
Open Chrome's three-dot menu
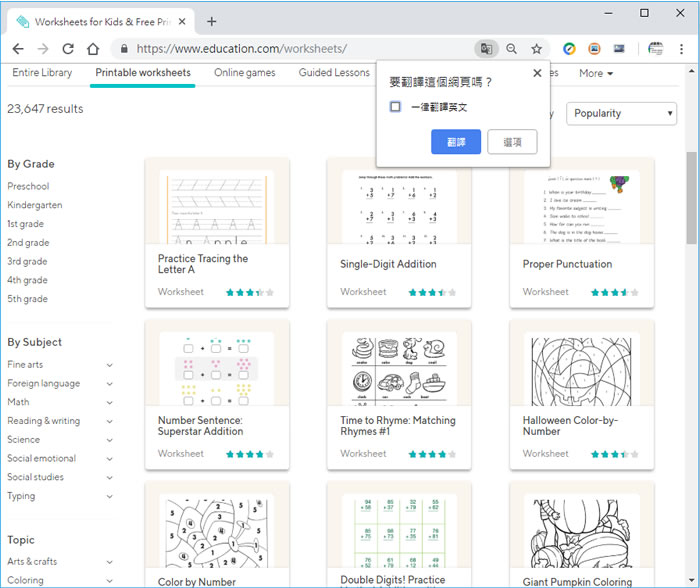pos(684,48)
